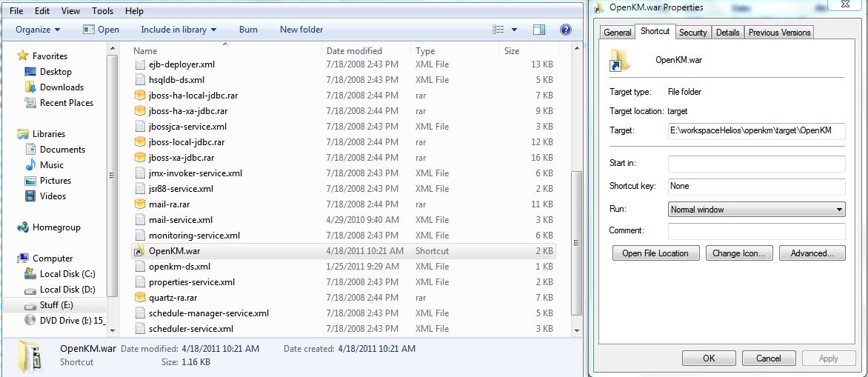
Task: Toggle the preview pane icon
Action: pyautogui.click(x=539, y=30)
